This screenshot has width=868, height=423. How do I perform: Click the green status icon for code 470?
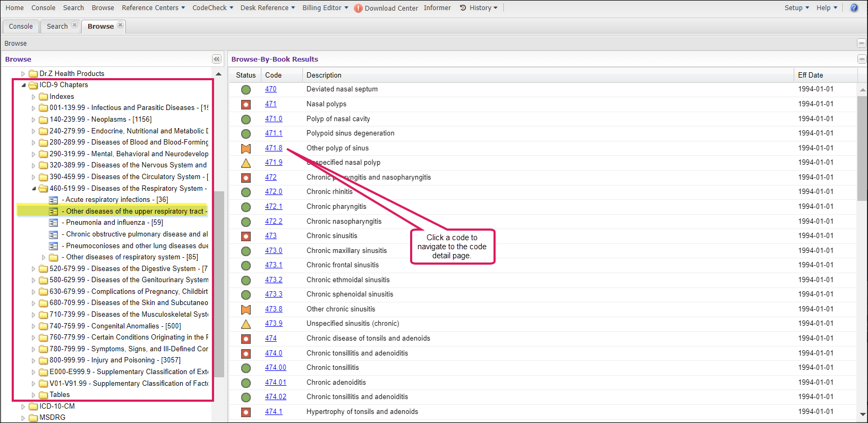[246, 90]
